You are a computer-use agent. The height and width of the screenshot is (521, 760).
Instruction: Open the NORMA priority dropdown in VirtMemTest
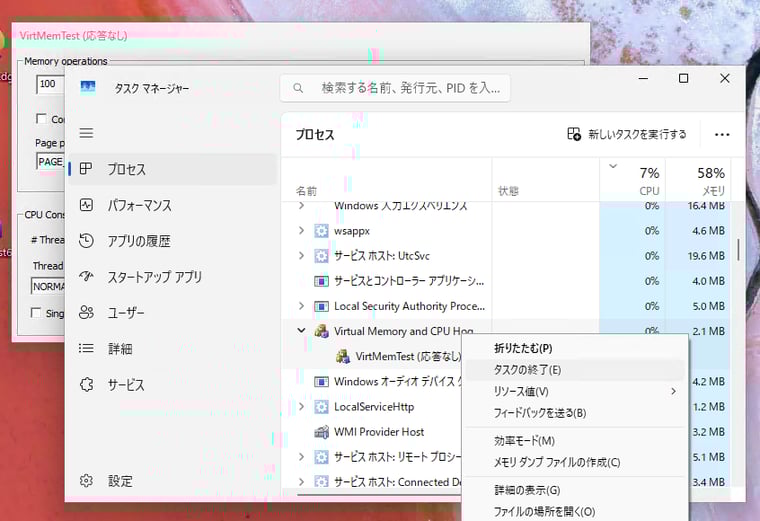click(48, 286)
